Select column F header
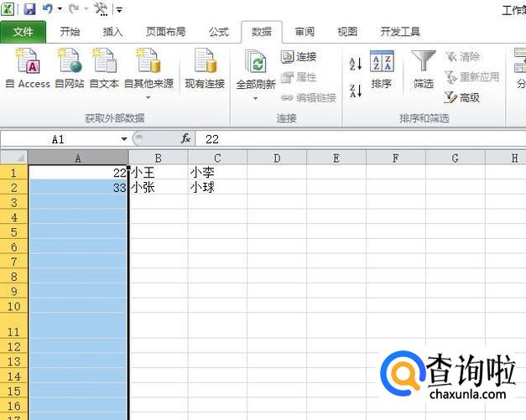Image resolution: width=526 pixels, height=420 pixels. click(x=395, y=158)
